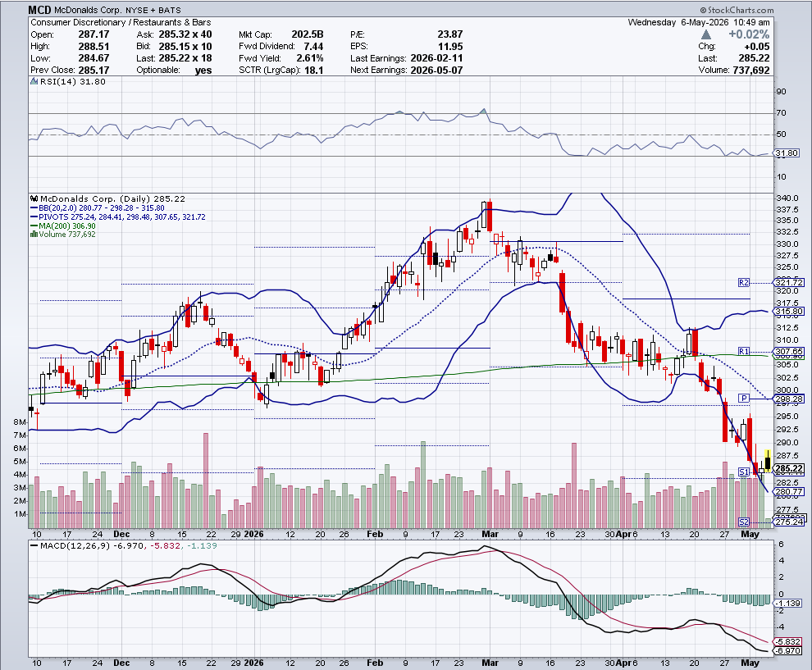
Task: Click the 340.0 price axis label
Action: pos(787,198)
